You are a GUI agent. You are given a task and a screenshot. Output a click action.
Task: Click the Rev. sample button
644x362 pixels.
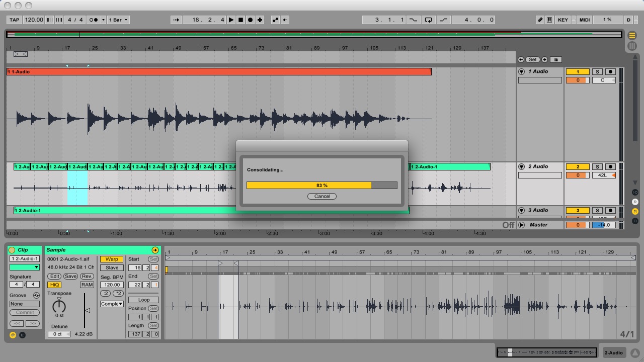click(87, 276)
